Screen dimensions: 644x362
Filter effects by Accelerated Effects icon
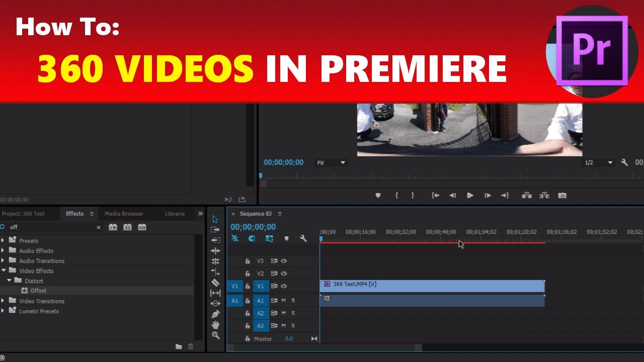tap(113, 227)
